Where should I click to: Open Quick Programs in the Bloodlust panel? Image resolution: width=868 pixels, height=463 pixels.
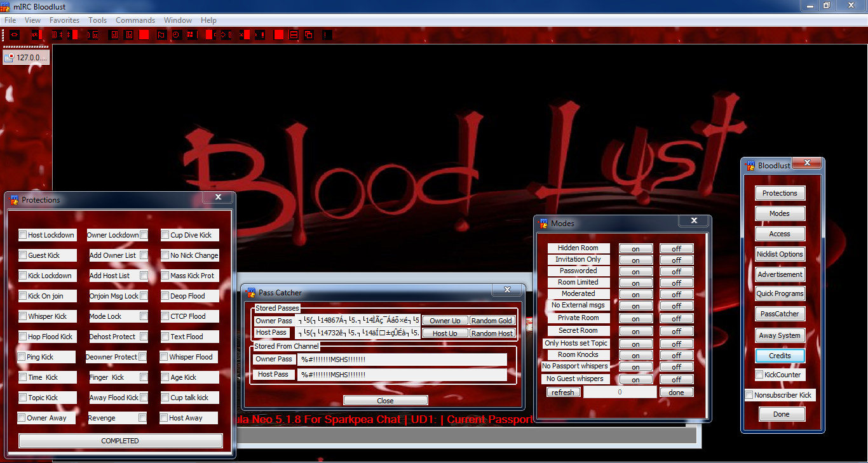780,293
